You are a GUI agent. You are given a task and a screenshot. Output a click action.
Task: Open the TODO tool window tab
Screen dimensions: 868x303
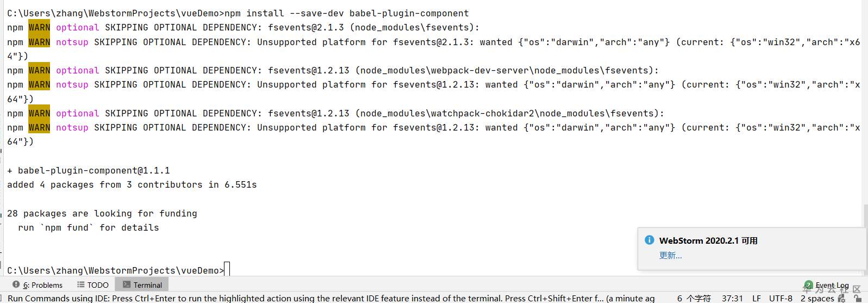(x=97, y=285)
